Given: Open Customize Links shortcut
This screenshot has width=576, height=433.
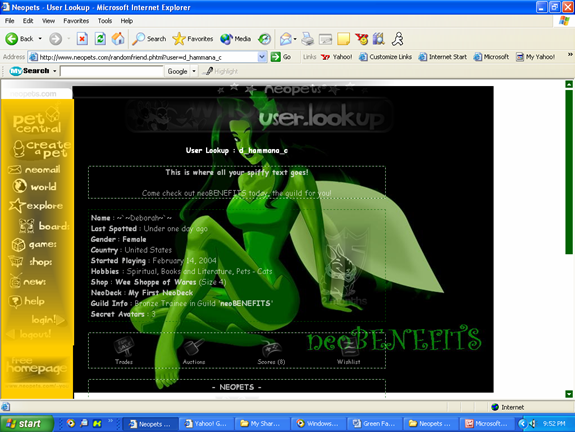Looking at the screenshot, I should (x=385, y=57).
